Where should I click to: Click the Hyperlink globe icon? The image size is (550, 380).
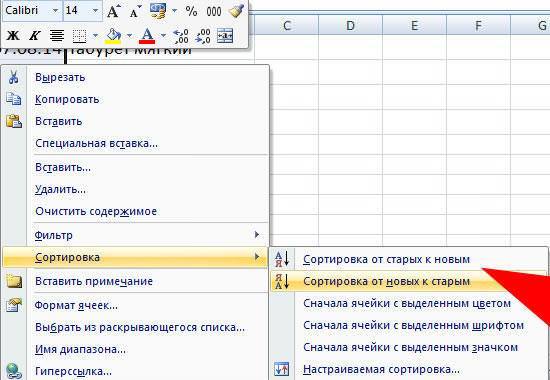(x=14, y=371)
